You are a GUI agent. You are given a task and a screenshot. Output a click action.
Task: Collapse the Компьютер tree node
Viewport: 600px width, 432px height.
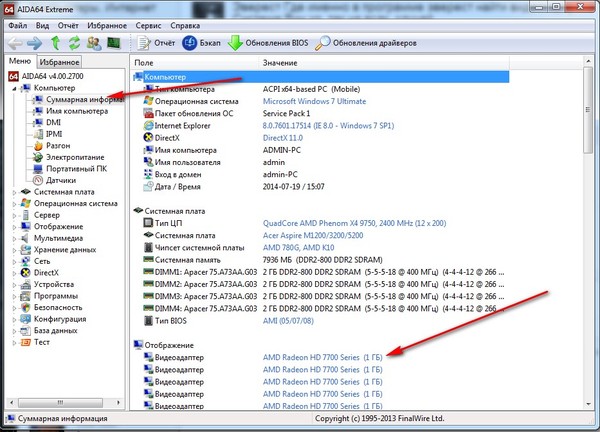point(13,88)
